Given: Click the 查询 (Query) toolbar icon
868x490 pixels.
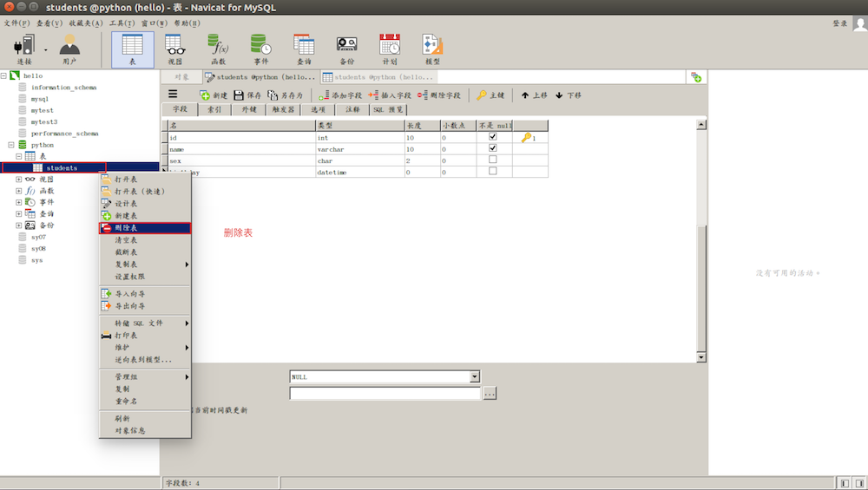Looking at the screenshot, I should pos(304,49).
